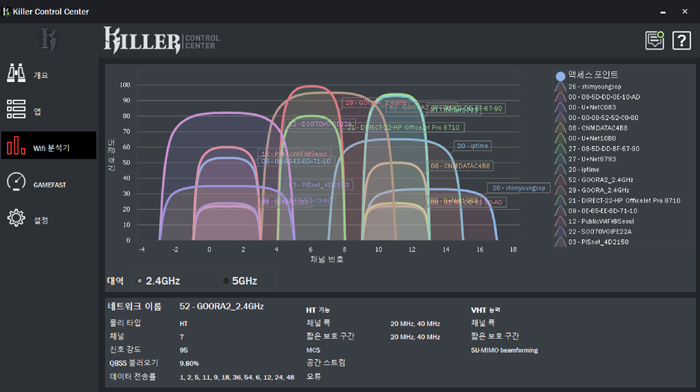This screenshot has width=700, height=392.
Task: Open the GAMEFAST gauge icon
Action: (16, 182)
